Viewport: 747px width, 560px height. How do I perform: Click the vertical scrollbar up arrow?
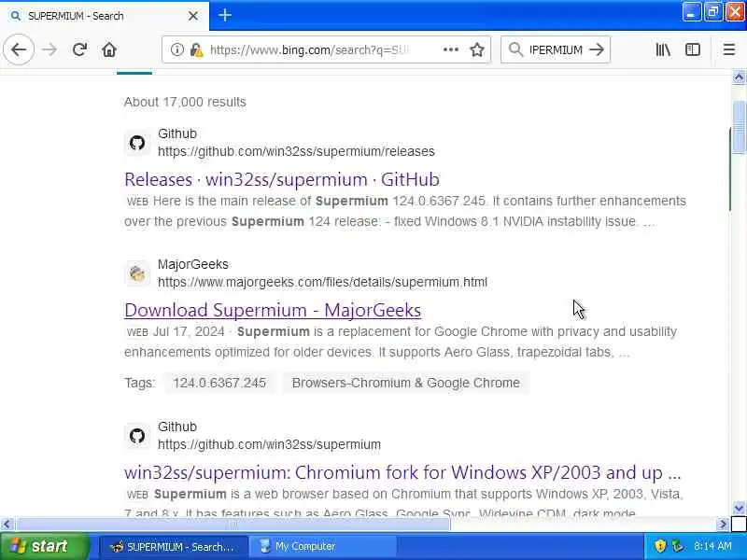(x=739, y=77)
